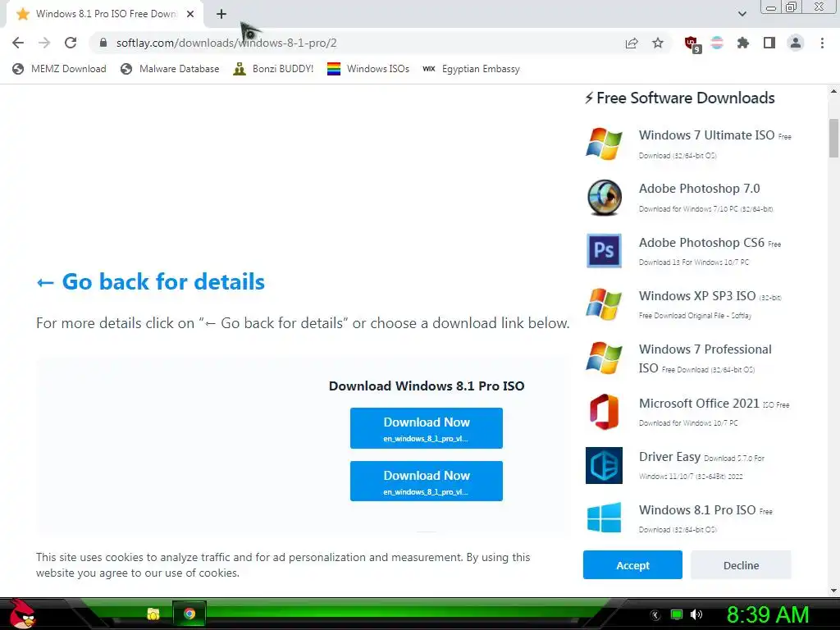Open uBlock Origin extension shield

tap(692, 43)
